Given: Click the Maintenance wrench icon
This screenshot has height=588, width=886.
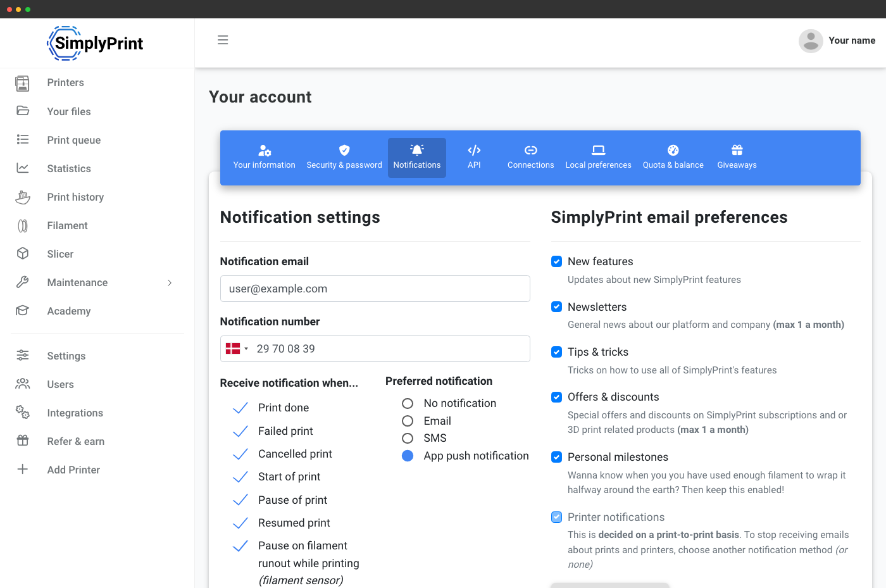Looking at the screenshot, I should 23,282.
